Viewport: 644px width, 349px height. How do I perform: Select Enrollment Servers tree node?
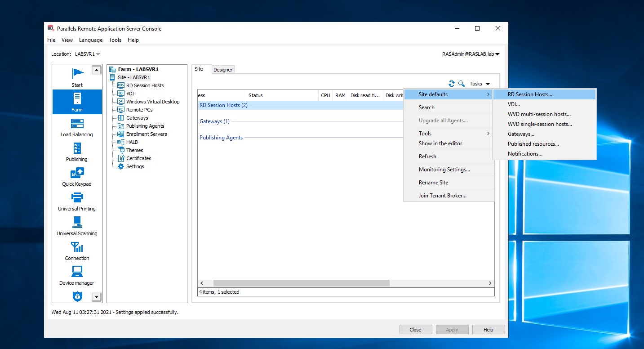pos(147,134)
